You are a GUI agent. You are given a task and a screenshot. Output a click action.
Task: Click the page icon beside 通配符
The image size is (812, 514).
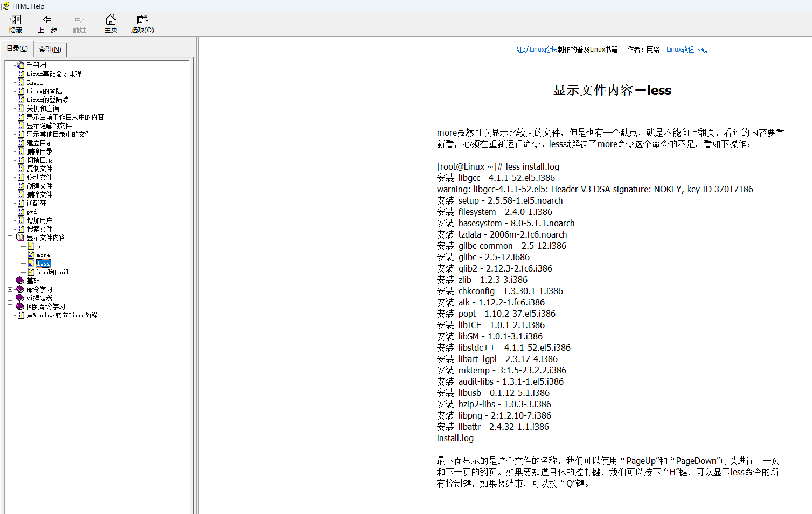tap(21, 203)
